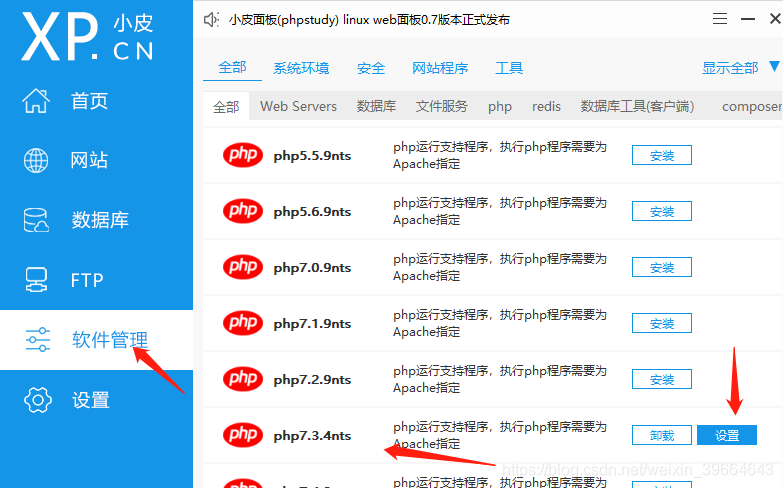
Task: Click the php7.1.9nts logo icon
Action: pyautogui.click(x=243, y=323)
